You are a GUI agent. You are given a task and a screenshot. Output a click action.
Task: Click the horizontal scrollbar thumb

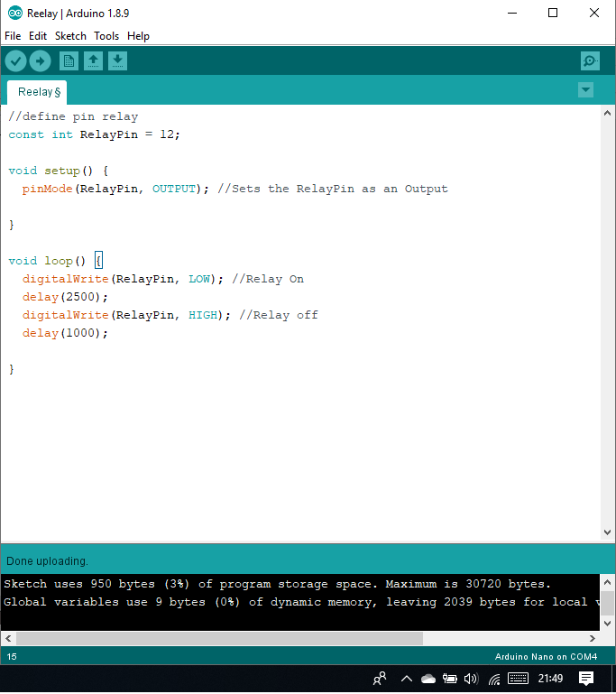[x=220, y=638]
